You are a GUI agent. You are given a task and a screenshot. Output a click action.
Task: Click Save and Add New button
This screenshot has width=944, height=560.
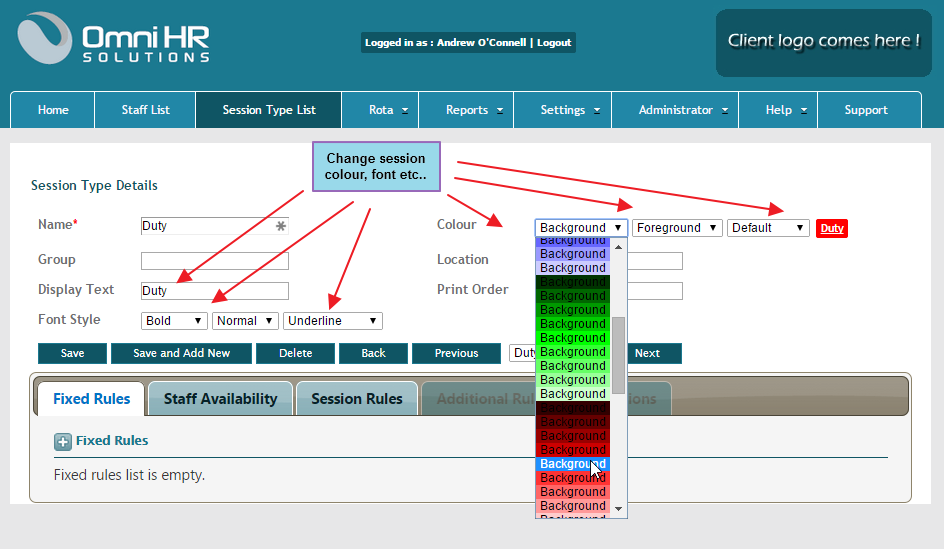(181, 353)
